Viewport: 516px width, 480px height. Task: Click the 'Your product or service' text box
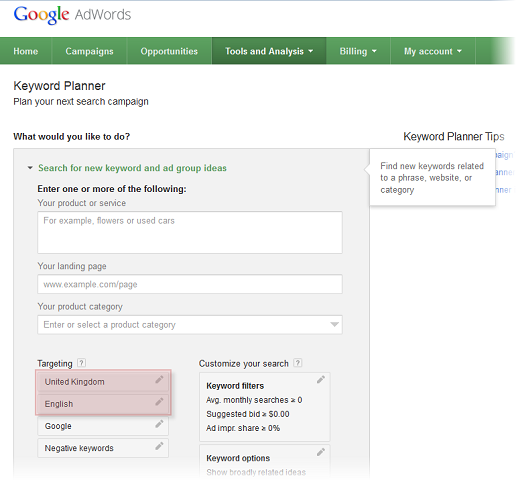click(x=190, y=232)
